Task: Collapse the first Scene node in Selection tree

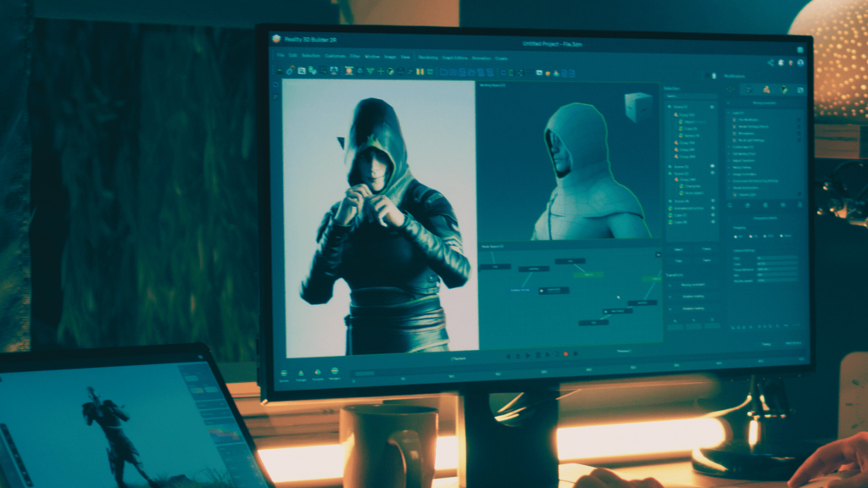Action: point(667,108)
